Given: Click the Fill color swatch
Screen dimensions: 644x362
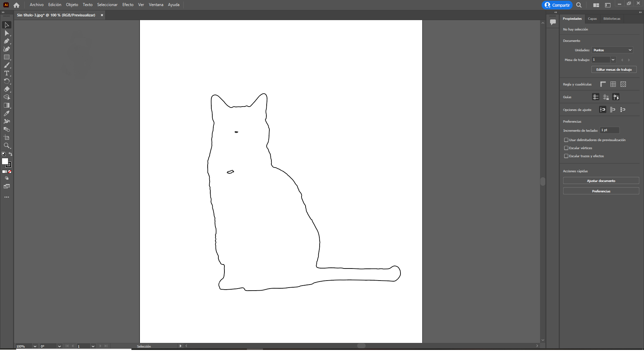Looking at the screenshot, I should [x=5, y=161].
